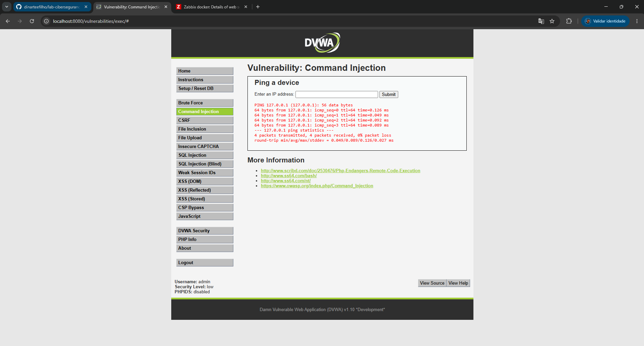
Task: Bookmark this page with the star icon
Action: [x=552, y=21]
